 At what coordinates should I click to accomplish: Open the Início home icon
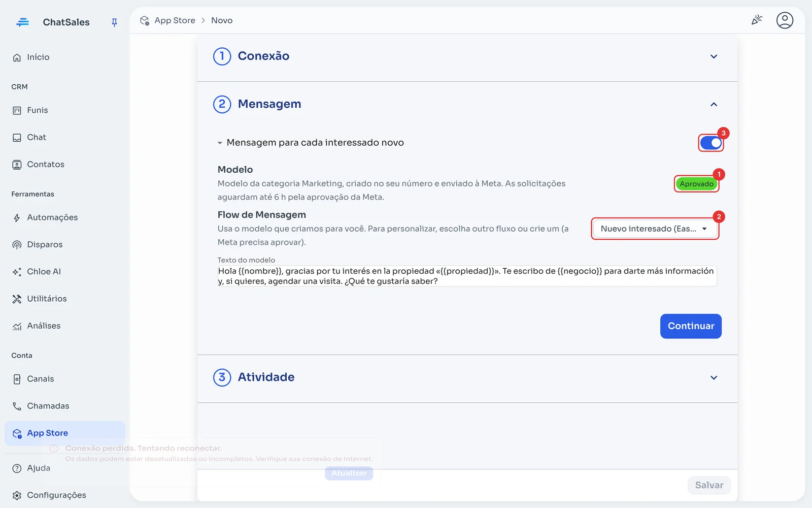point(17,57)
